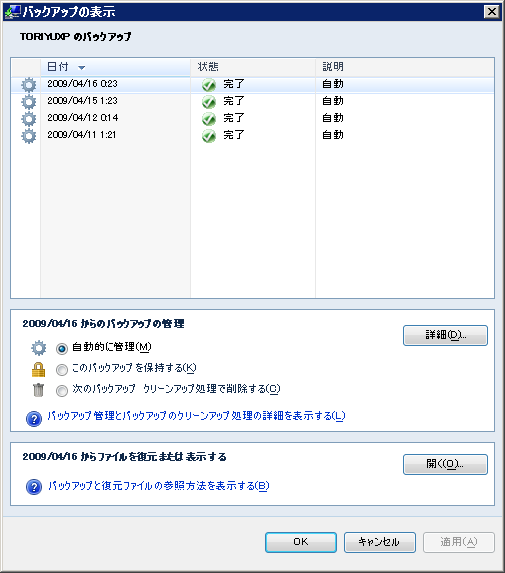This screenshot has width=505, height=573.
Task: Open the 詳細(D)... button
Action: point(445,335)
